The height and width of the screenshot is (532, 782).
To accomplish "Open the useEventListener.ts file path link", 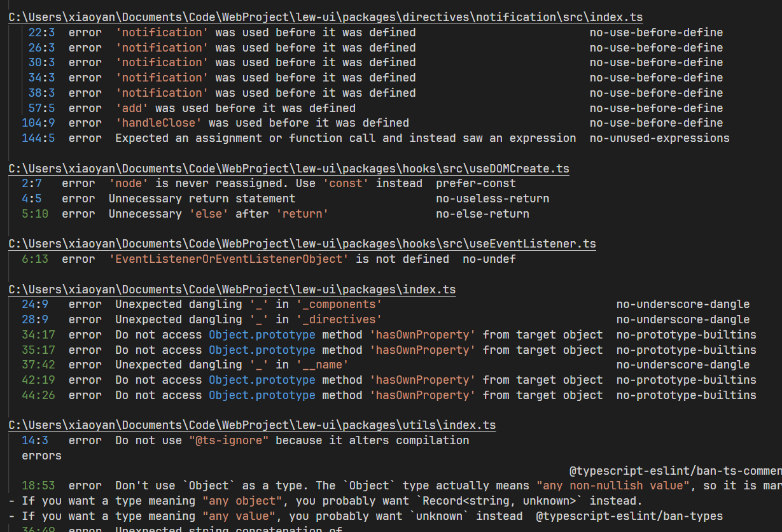I will [302, 244].
